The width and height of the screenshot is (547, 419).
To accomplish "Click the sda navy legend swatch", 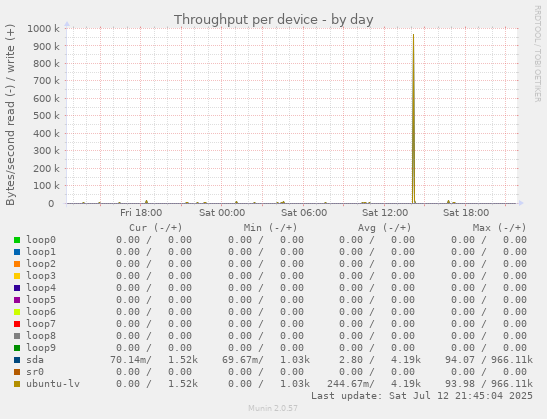I will 17,360.
